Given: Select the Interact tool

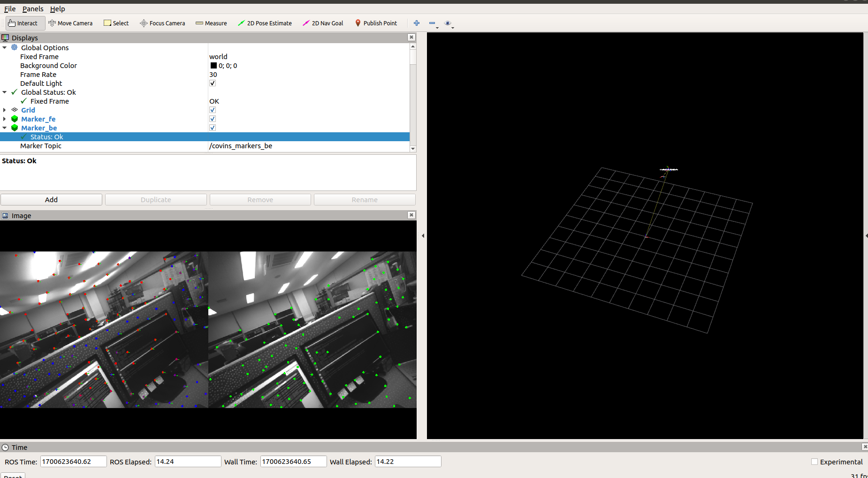Looking at the screenshot, I should pos(24,23).
